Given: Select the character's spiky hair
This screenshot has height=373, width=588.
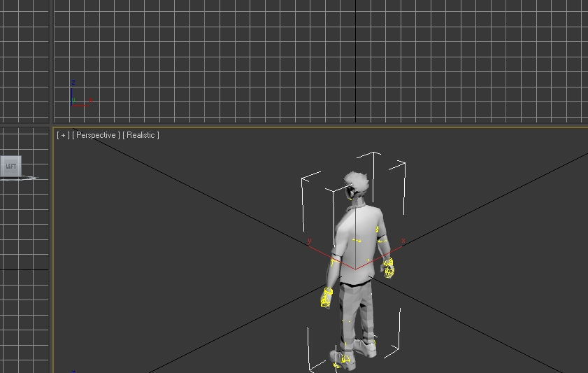Looking at the screenshot, I should [x=357, y=182].
